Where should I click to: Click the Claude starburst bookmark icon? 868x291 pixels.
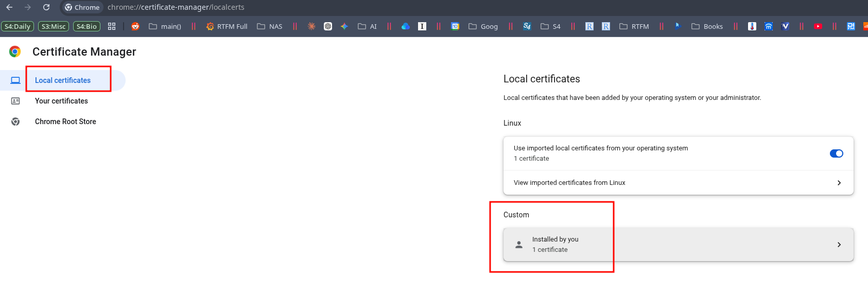(311, 26)
